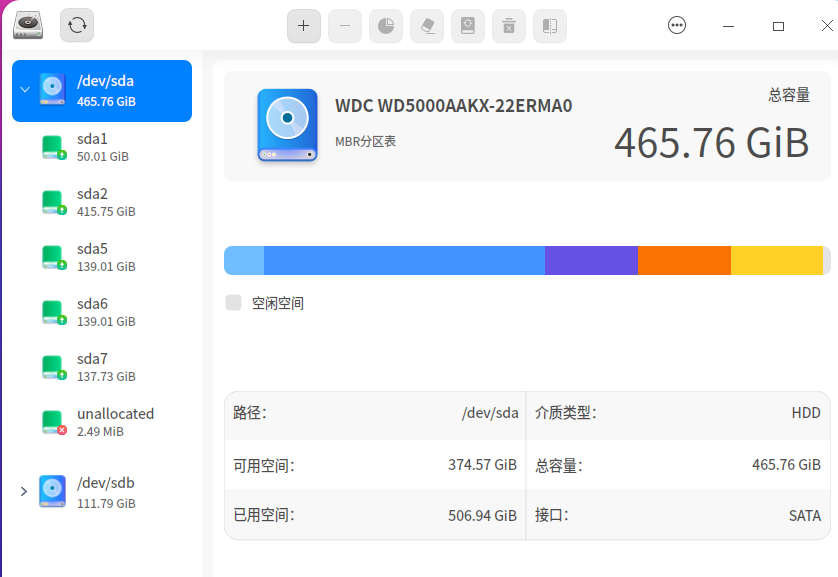Click the minus delete partition button

[345, 26]
